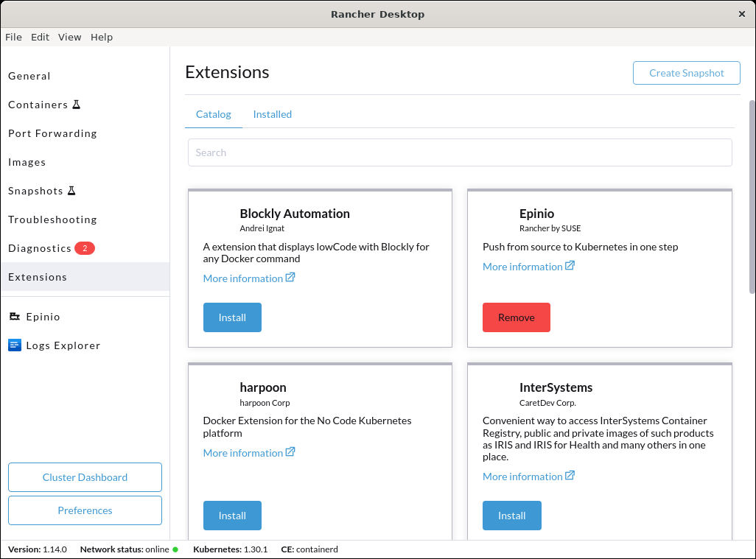The height and width of the screenshot is (559, 756).
Task: Open the Troubleshooting page
Action: coord(85,219)
